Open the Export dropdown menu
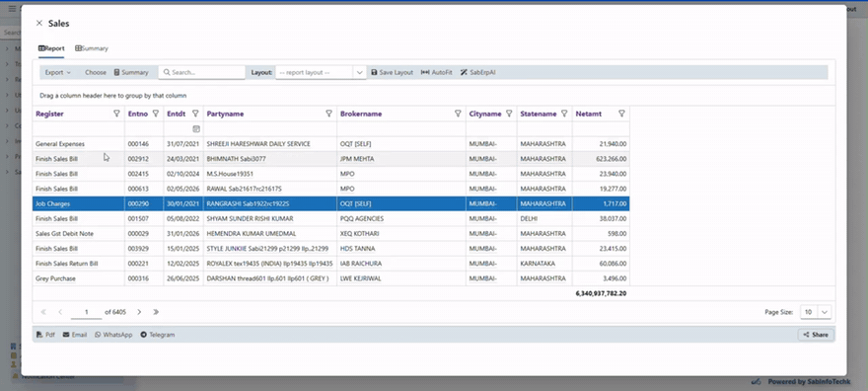Viewport: 868px width, 391px height. click(x=57, y=72)
